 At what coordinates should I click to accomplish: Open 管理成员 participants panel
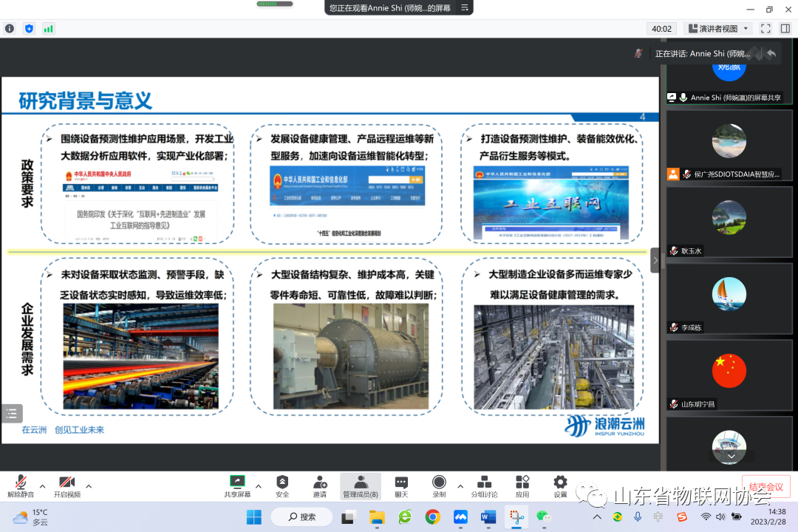click(361, 485)
